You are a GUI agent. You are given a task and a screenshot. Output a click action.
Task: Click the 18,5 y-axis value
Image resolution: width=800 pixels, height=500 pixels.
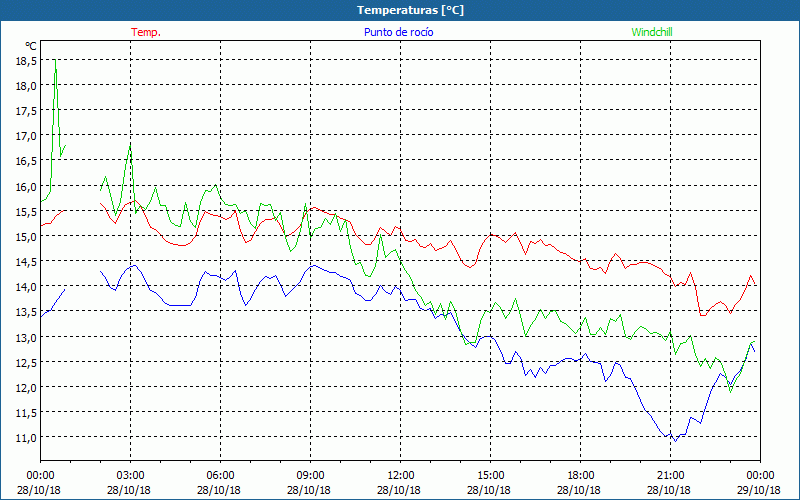pos(27,61)
